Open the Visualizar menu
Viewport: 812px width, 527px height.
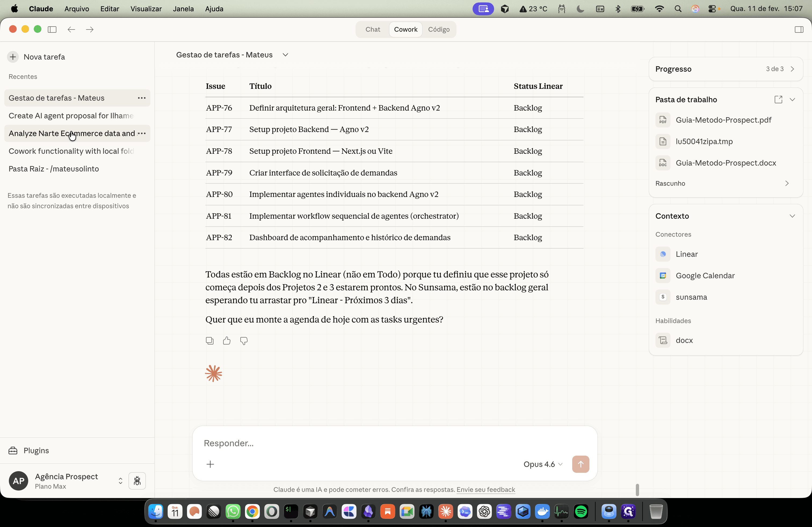(146, 9)
